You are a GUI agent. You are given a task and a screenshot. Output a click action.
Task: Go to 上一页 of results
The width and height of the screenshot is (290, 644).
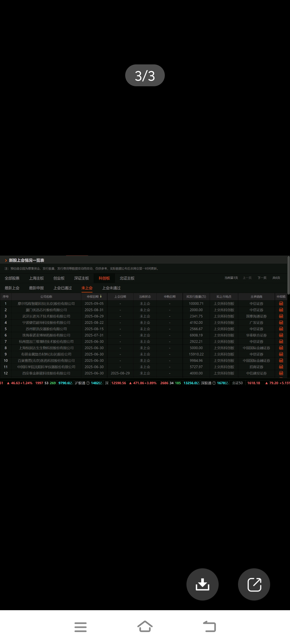pos(247,278)
